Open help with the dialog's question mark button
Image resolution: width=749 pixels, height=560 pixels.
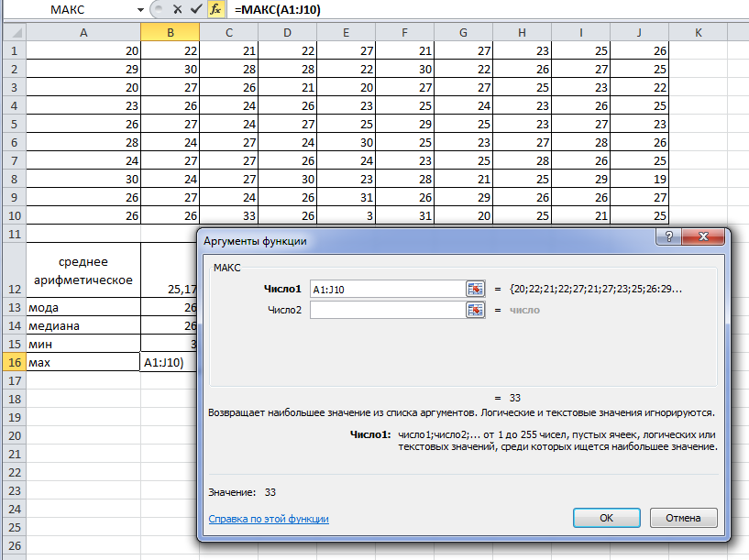pos(668,236)
